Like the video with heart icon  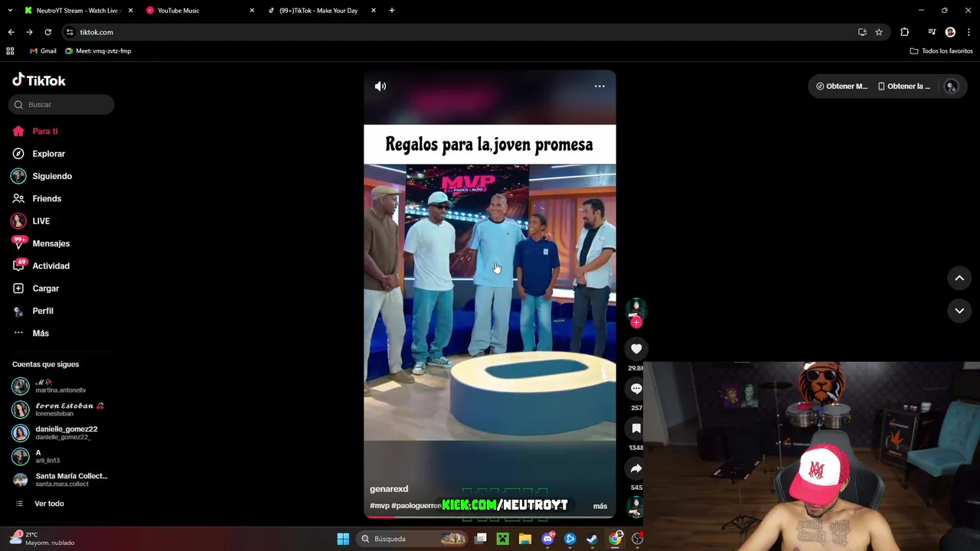(636, 349)
